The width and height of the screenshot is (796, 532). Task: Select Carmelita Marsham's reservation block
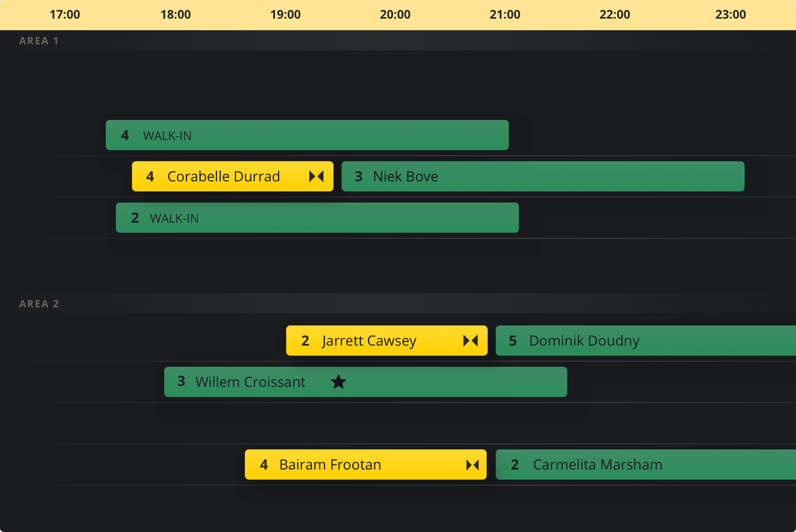point(645,464)
